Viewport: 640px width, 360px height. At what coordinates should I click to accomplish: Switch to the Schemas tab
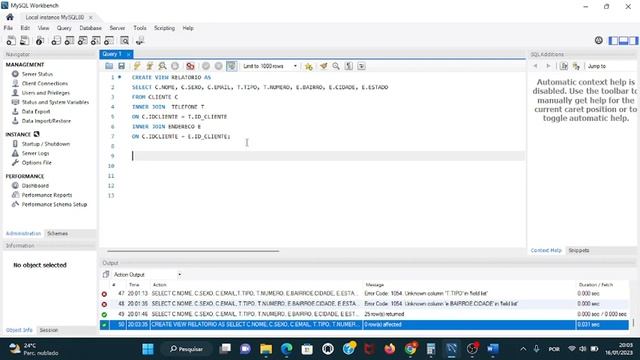[x=58, y=233]
